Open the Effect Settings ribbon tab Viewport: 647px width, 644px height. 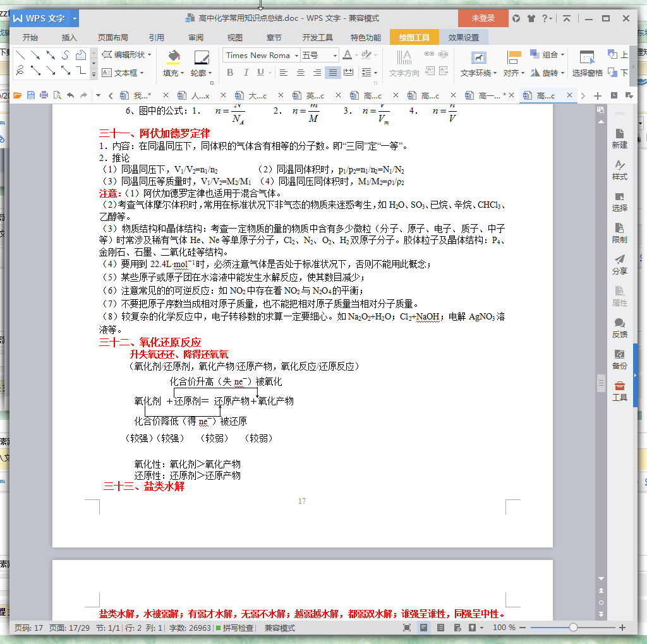463,37
